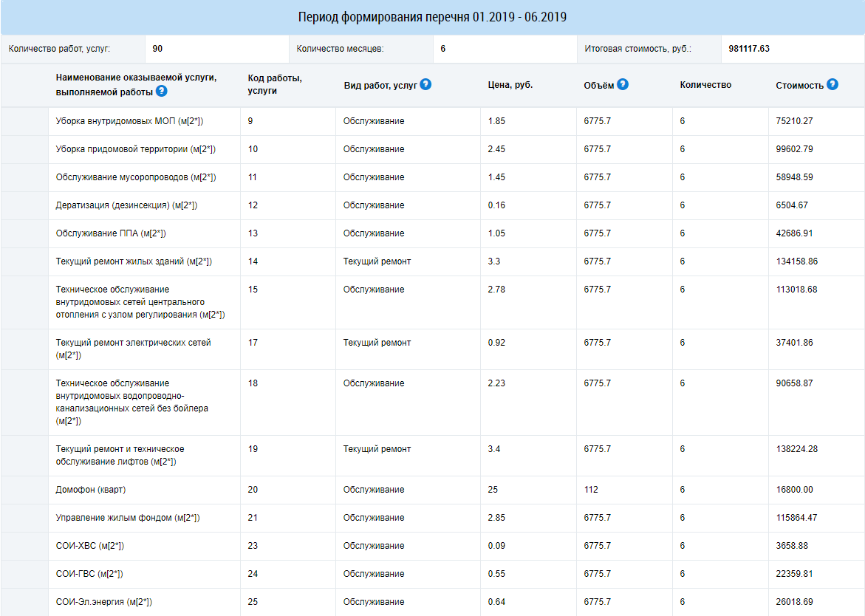Select 'Обслуживание' type in code 9 row
Image resolution: width=865 pixels, height=616 pixels.
point(374,121)
